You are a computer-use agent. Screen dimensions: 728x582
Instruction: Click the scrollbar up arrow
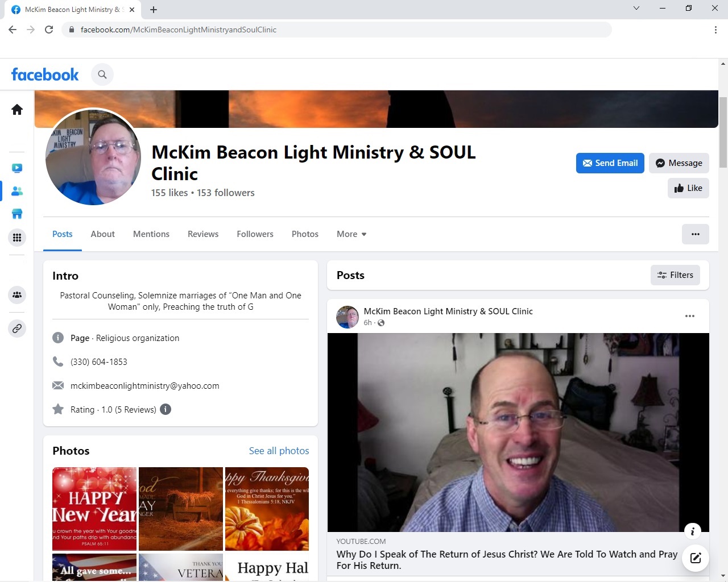[x=723, y=63]
